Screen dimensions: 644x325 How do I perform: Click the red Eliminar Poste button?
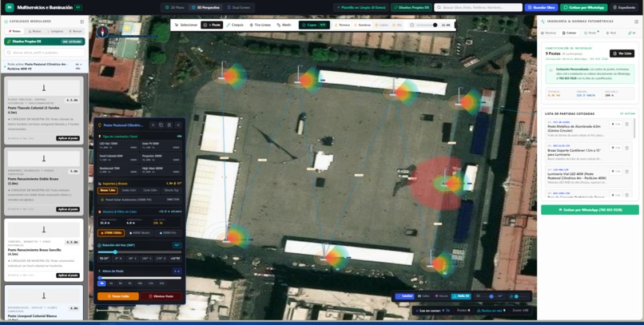[161, 296]
